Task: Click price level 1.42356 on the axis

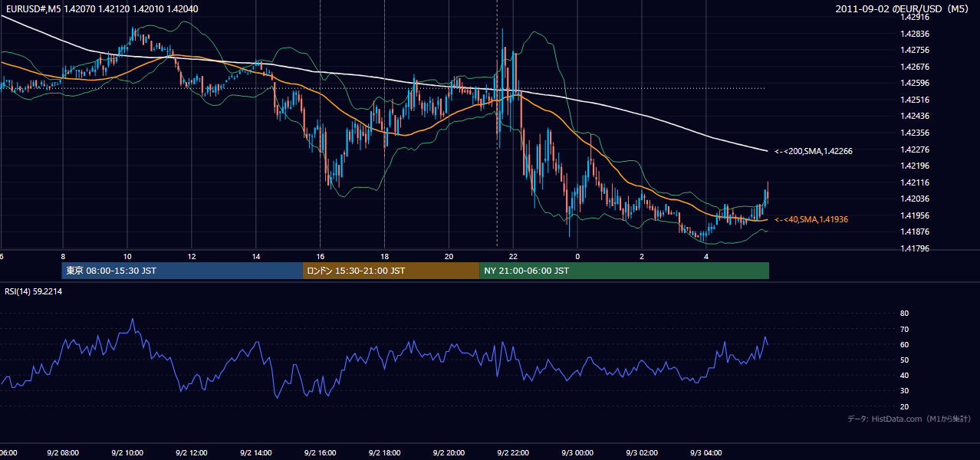Action: tap(916, 133)
